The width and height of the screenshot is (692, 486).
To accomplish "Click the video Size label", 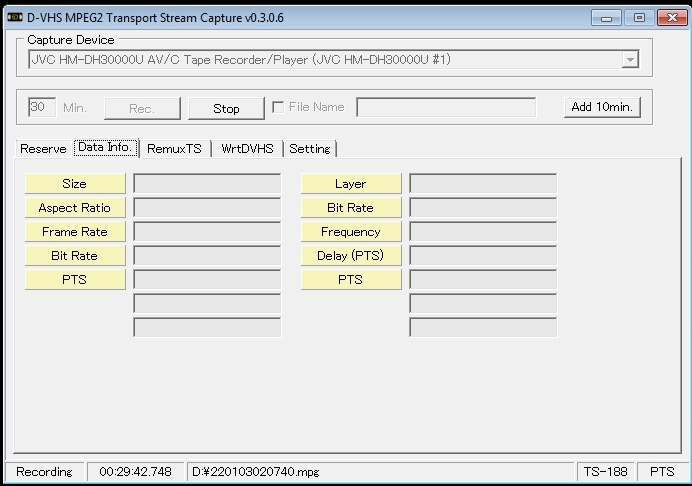I will point(75,184).
